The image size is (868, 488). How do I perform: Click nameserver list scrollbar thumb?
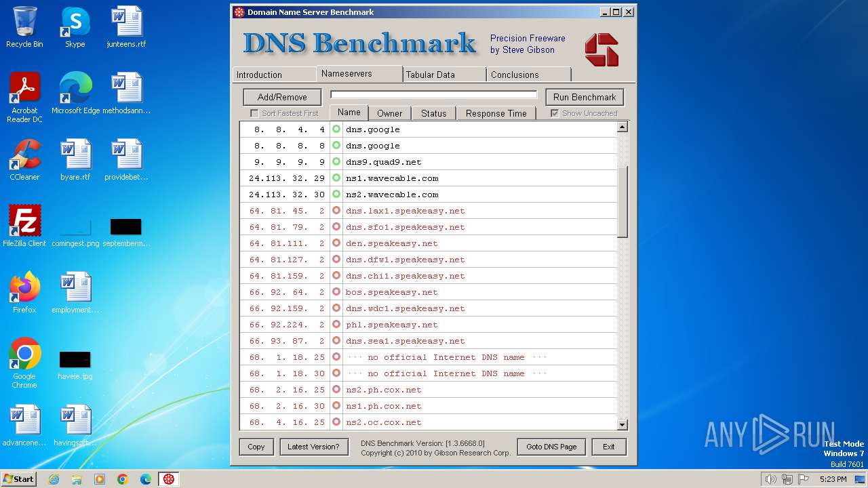623,201
